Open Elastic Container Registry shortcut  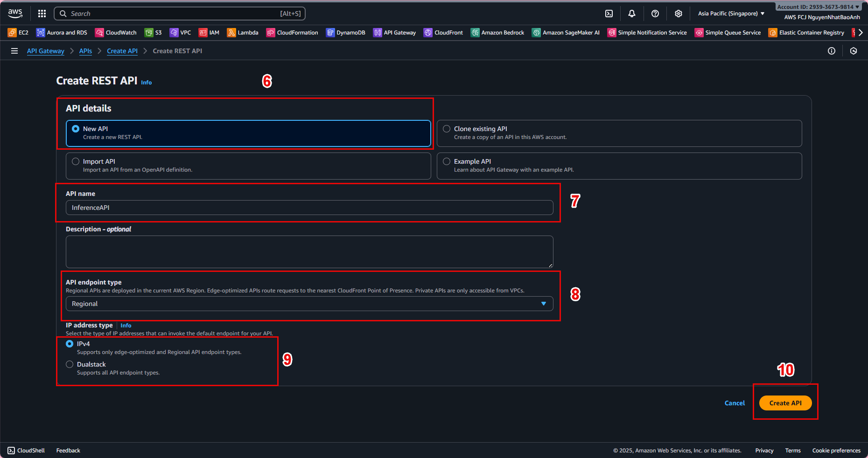tap(806, 33)
